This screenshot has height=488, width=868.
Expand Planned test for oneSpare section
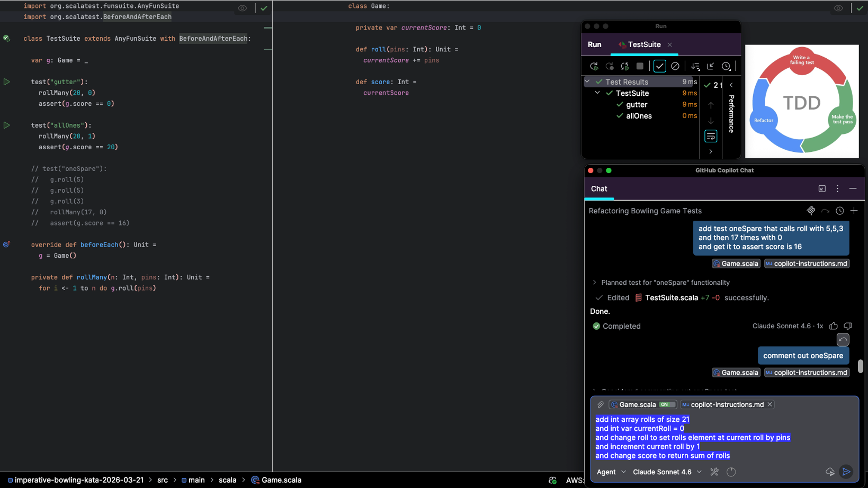[x=594, y=283]
